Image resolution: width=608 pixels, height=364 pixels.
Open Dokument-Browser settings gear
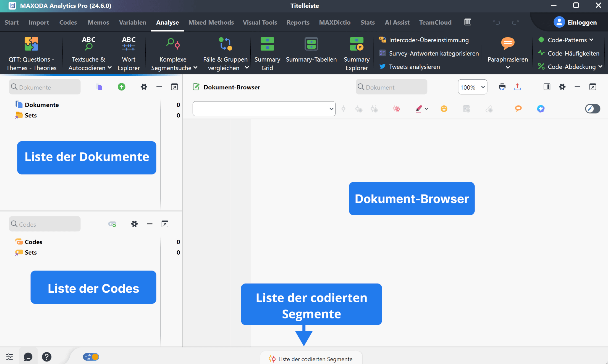click(562, 87)
